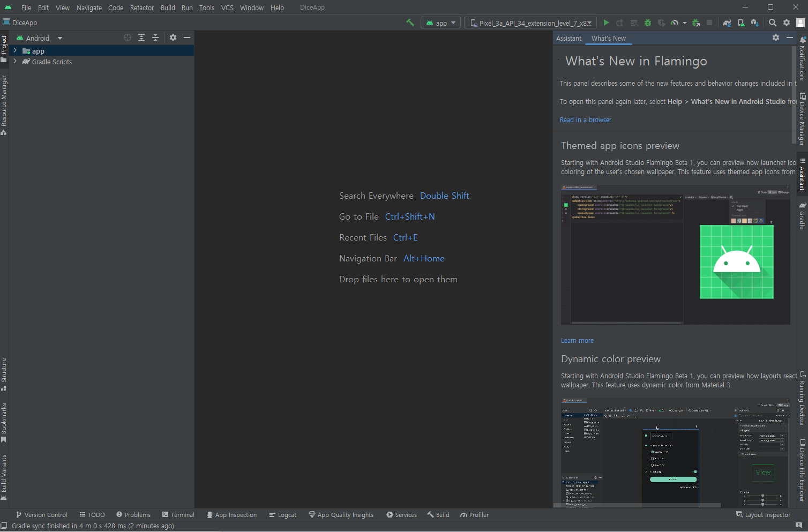Screen dimensions: 808x532
Task: Toggle the Build Variants tool window
Action: click(x=4, y=477)
